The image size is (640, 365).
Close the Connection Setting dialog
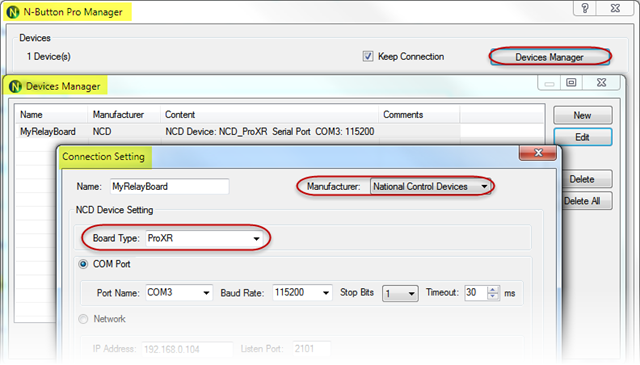coord(538,153)
